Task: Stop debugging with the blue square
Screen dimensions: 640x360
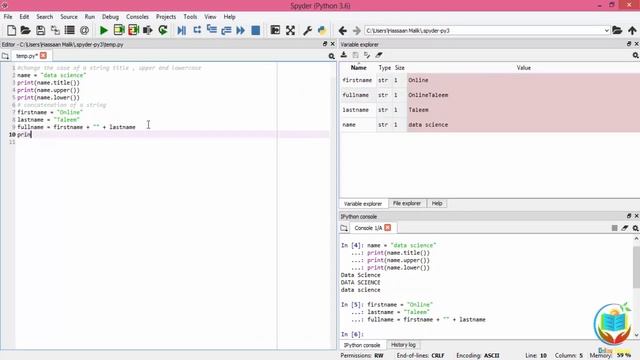Action: pyautogui.click(x=256, y=30)
